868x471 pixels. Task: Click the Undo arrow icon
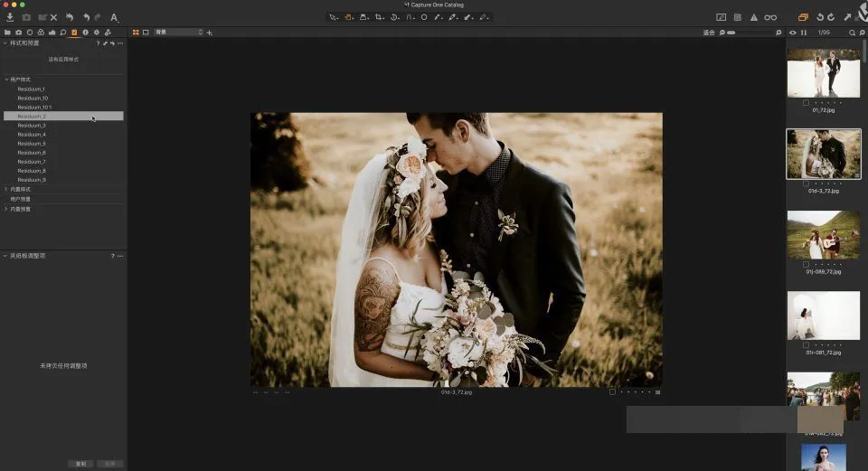pos(86,17)
